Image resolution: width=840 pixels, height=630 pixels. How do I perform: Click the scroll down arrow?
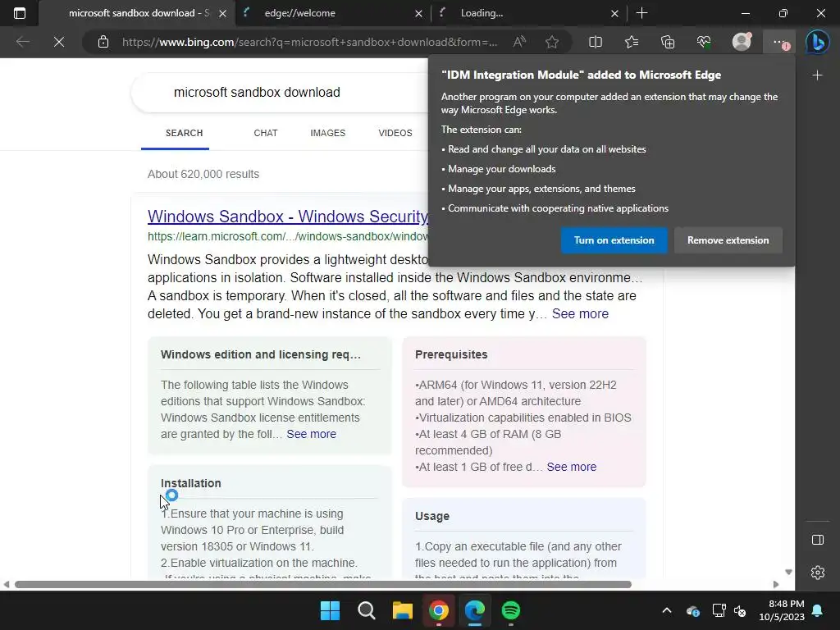pyautogui.click(x=788, y=572)
